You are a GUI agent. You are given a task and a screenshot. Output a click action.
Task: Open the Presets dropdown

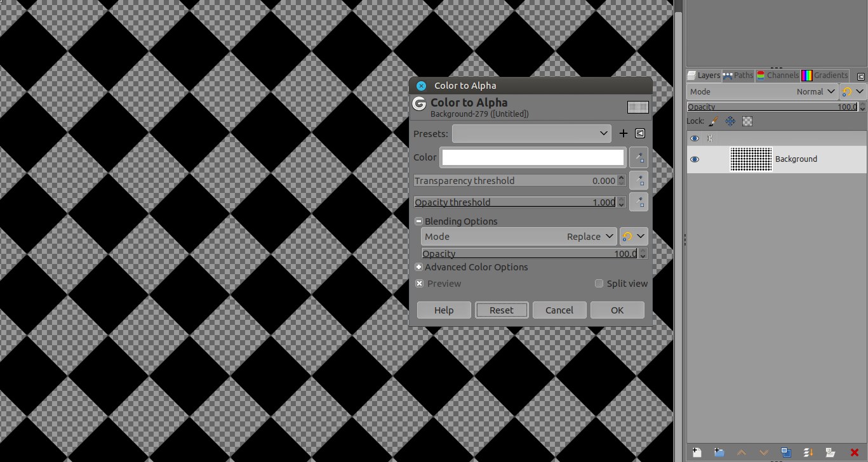pos(532,133)
